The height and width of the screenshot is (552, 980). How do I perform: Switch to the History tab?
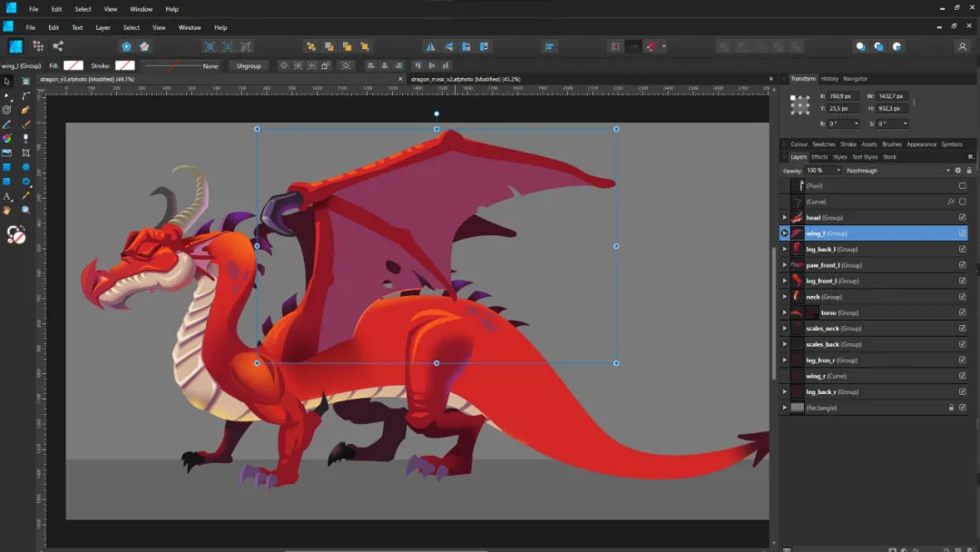click(829, 78)
